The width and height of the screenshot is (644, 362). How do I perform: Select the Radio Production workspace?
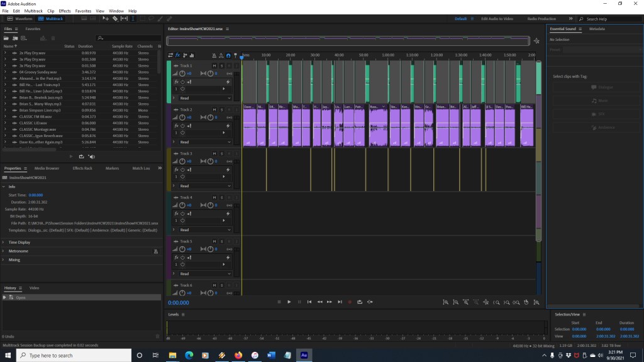pyautogui.click(x=541, y=19)
